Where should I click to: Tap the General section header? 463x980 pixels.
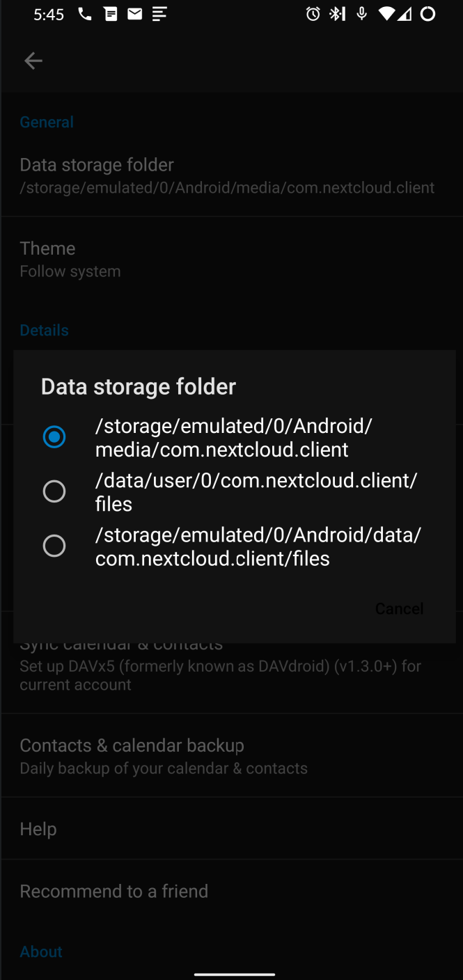47,122
